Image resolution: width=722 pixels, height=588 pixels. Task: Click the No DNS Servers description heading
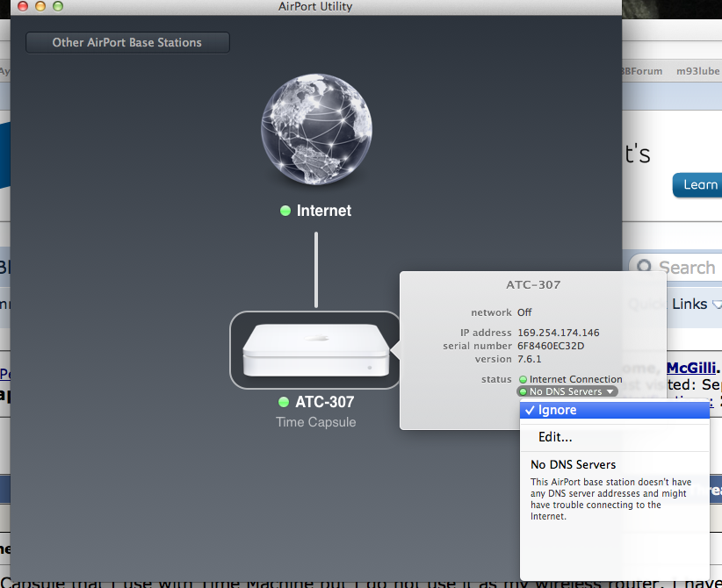[x=573, y=464]
